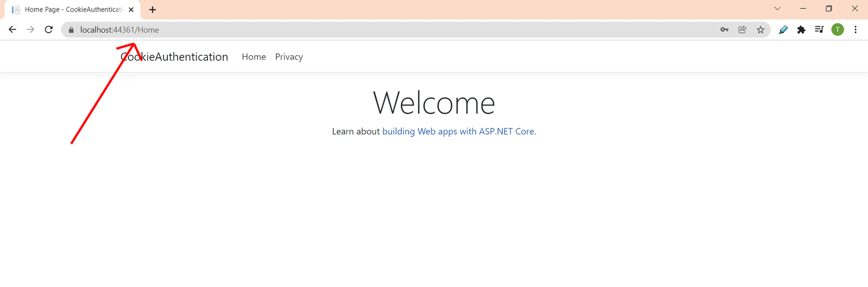Open the CookieAuthentication brand link

coord(174,57)
